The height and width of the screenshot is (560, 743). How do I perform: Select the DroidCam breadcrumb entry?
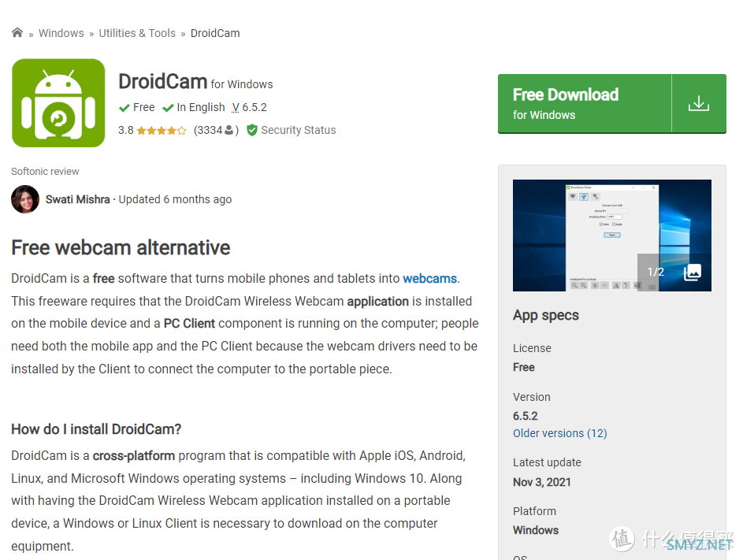pyautogui.click(x=215, y=33)
